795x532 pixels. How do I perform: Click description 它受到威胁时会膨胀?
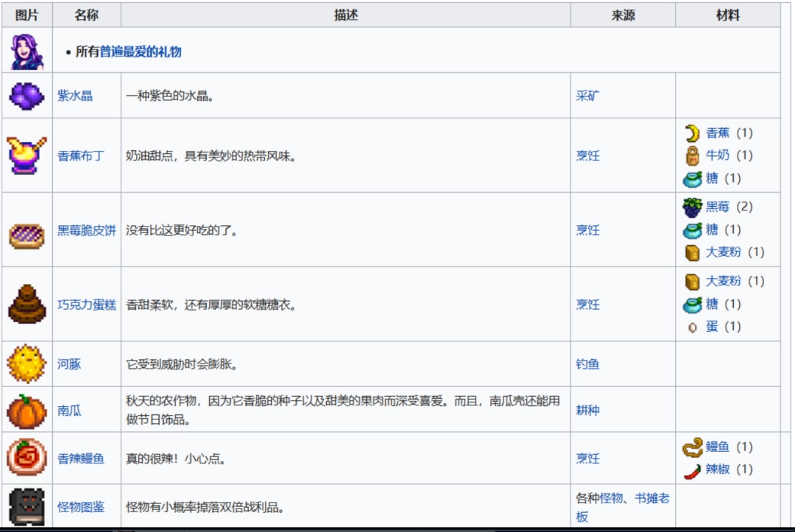(182, 363)
